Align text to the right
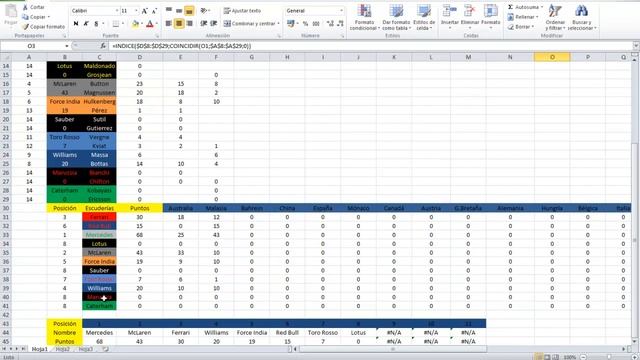Image resolution: width=640 pixels, height=360 pixels. tap(189, 24)
